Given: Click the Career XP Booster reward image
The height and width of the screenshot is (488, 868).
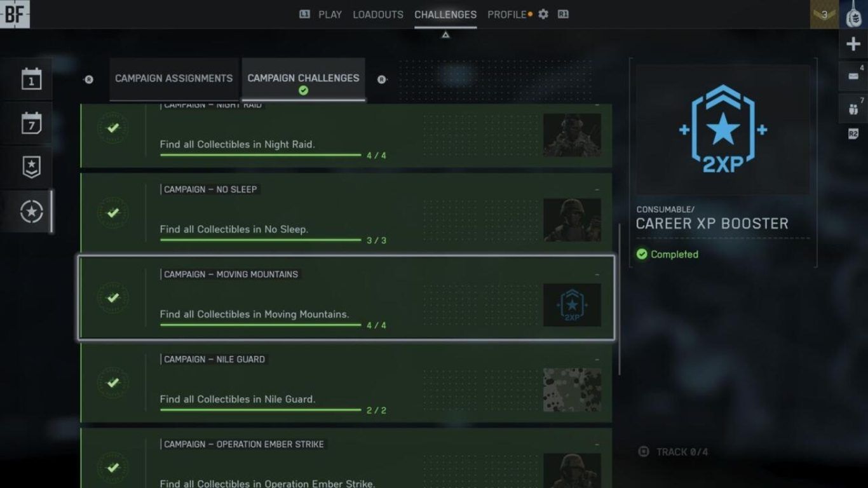Looking at the screenshot, I should coord(722,130).
